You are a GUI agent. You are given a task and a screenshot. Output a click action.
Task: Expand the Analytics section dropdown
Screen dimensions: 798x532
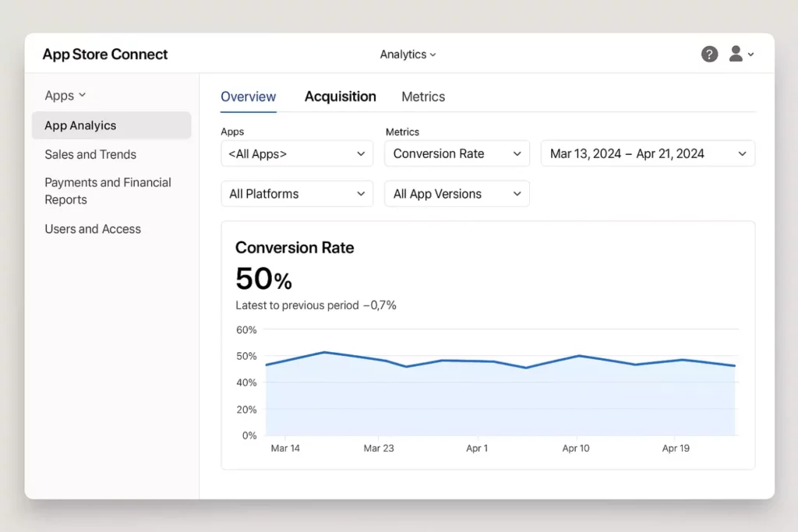(408, 55)
